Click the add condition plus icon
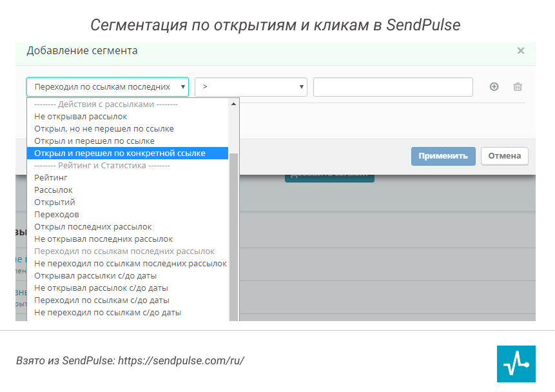 pyautogui.click(x=494, y=87)
